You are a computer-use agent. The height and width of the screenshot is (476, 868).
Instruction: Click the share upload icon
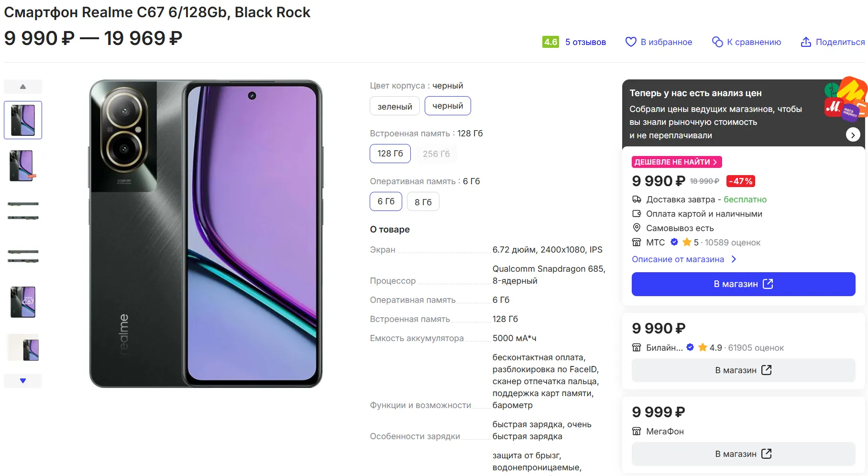806,42
